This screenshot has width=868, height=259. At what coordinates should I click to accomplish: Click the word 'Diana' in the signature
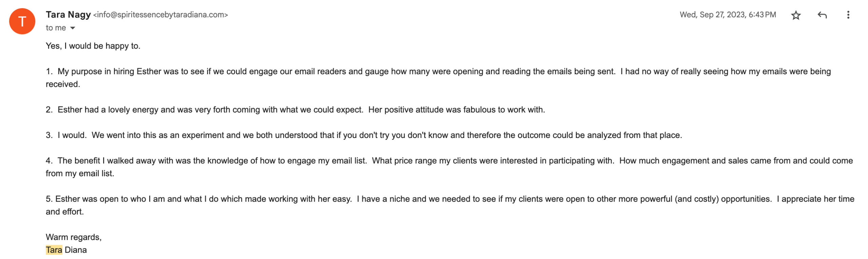[x=76, y=250]
